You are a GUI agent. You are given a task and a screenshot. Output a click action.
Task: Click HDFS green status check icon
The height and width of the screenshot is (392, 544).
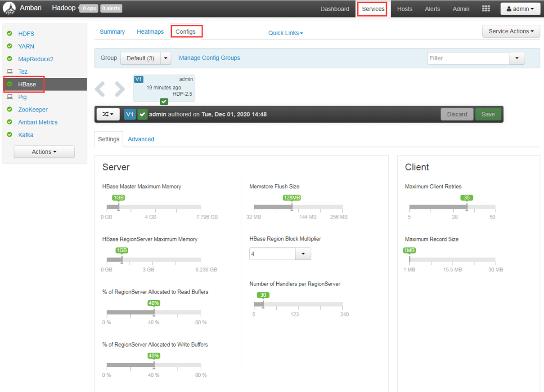point(9,33)
